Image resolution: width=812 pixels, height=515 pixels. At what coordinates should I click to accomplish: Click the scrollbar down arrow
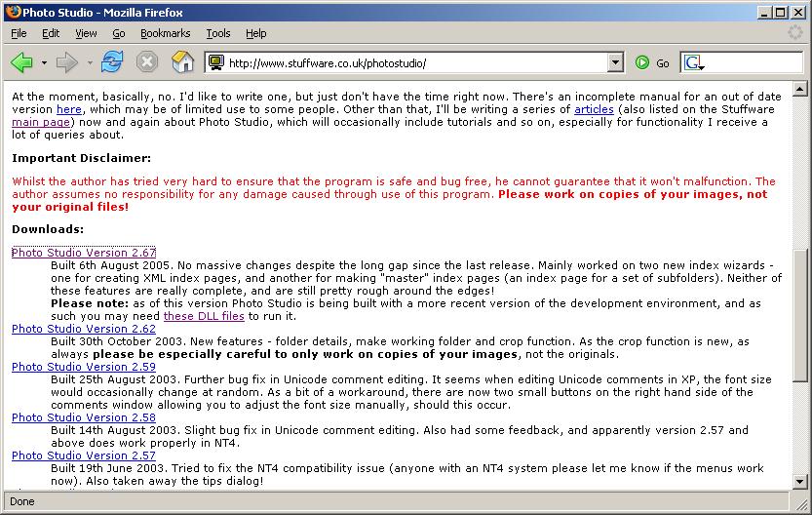(799, 482)
